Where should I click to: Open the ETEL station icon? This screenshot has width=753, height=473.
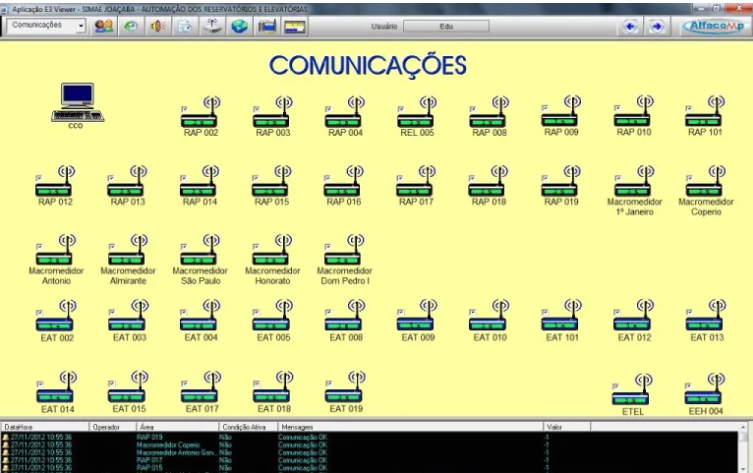click(x=634, y=390)
